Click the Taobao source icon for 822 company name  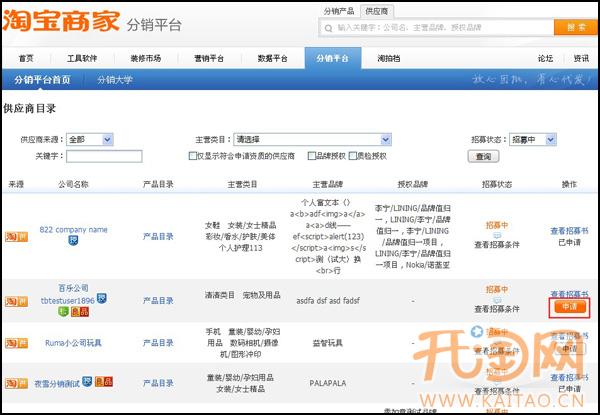16,237
